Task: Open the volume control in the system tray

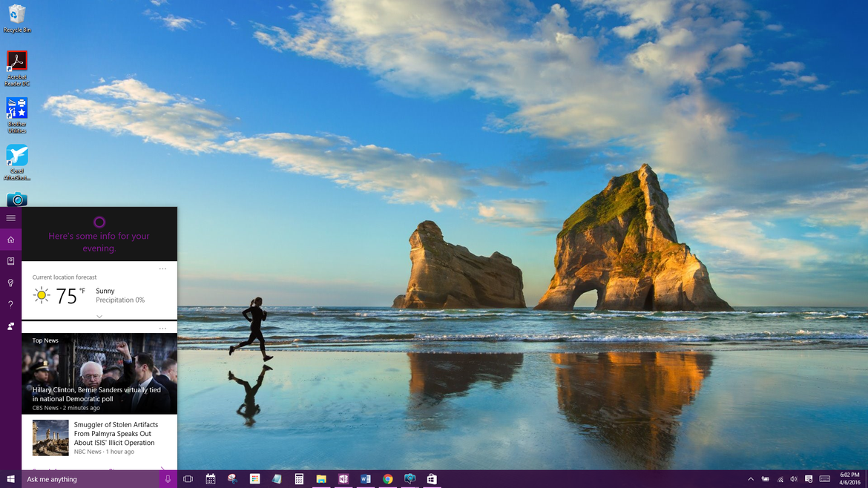Action: coord(795,479)
